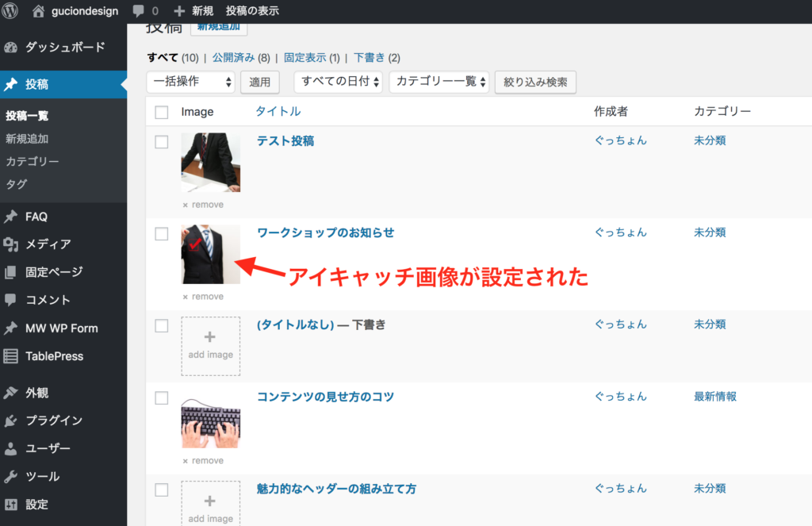Click the メディア media icon in sidebar
Viewport: 812px width, 526px height.
pyautogui.click(x=11, y=244)
